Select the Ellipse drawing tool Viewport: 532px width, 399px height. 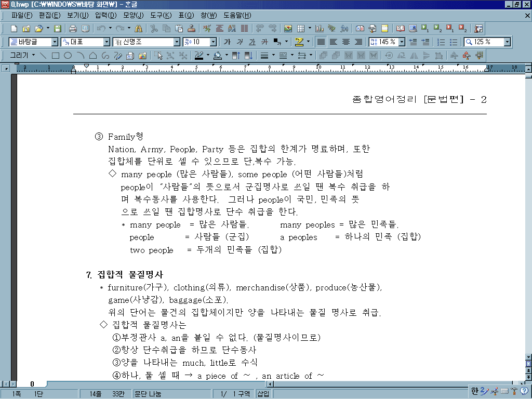[68, 55]
